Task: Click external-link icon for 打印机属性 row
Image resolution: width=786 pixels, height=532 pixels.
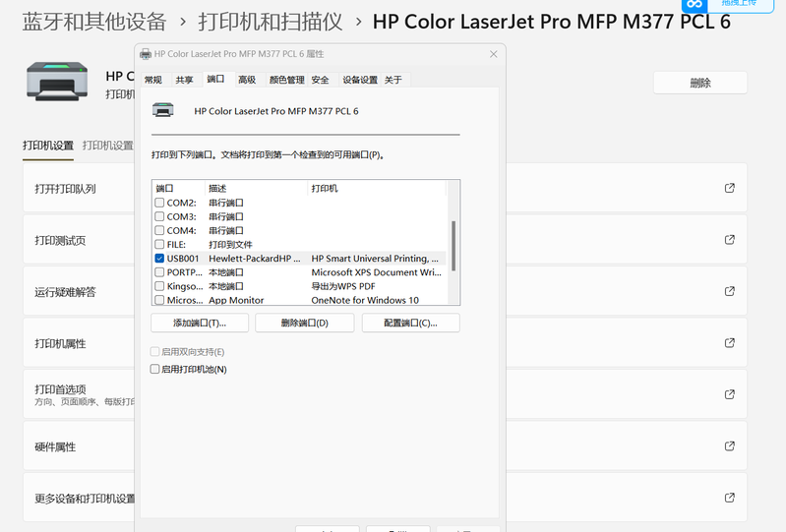Action: click(729, 343)
